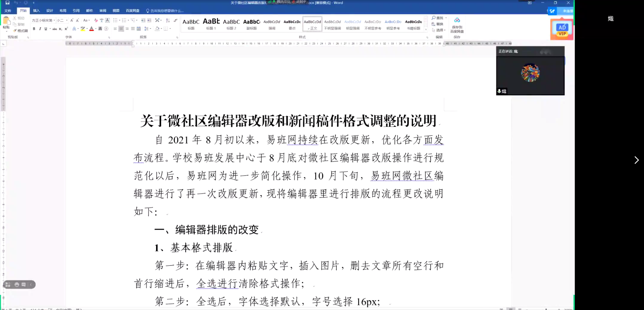Apply yellow text highlight color

point(83,29)
